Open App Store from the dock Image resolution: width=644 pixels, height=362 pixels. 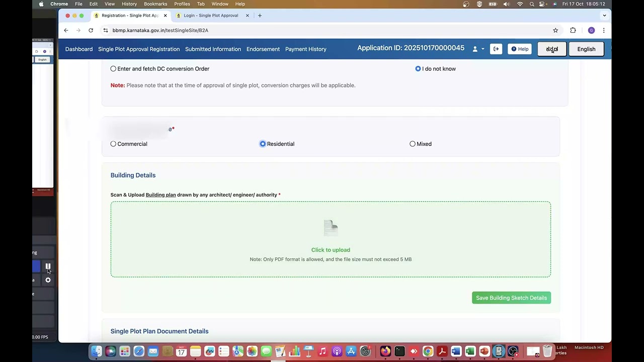pos(351,351)
